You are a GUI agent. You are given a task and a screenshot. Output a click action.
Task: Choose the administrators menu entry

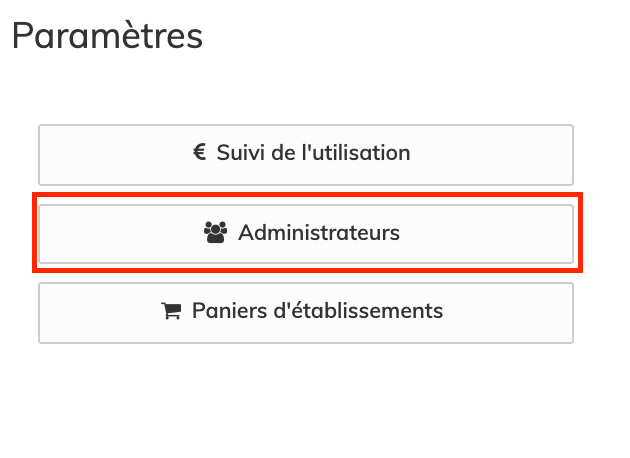tap(305, 234)
